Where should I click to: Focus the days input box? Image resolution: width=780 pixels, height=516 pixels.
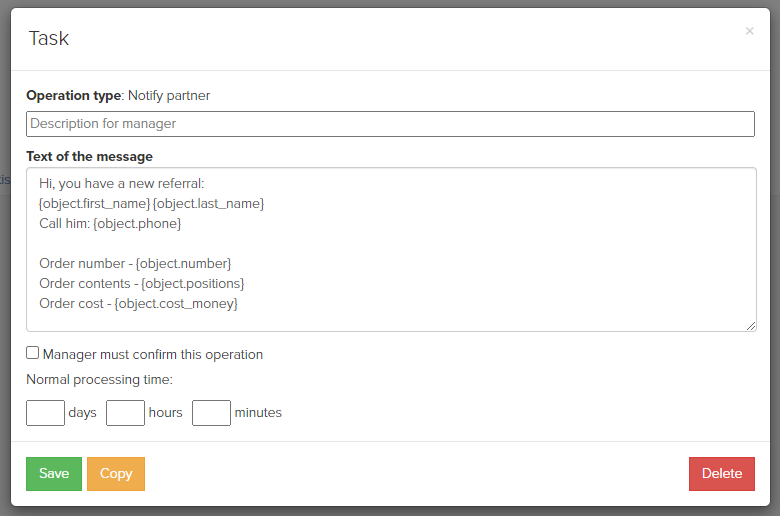[45, 413]
